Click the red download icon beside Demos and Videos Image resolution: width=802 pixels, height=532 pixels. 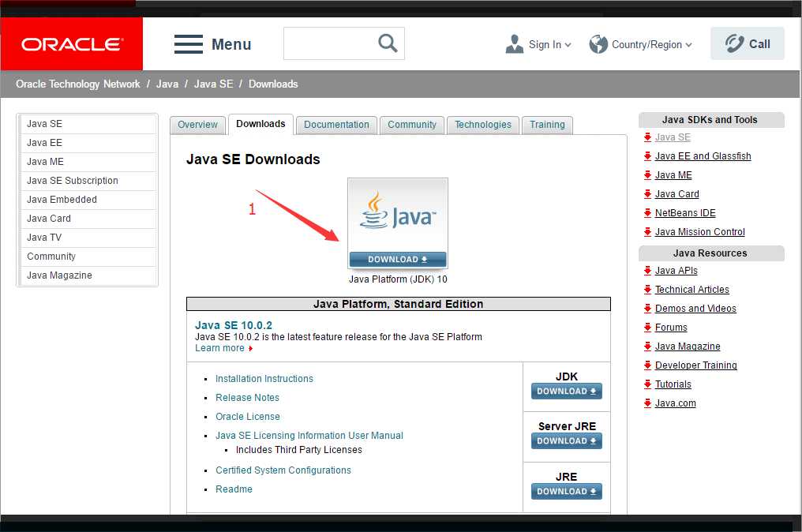tap(647, 309)
